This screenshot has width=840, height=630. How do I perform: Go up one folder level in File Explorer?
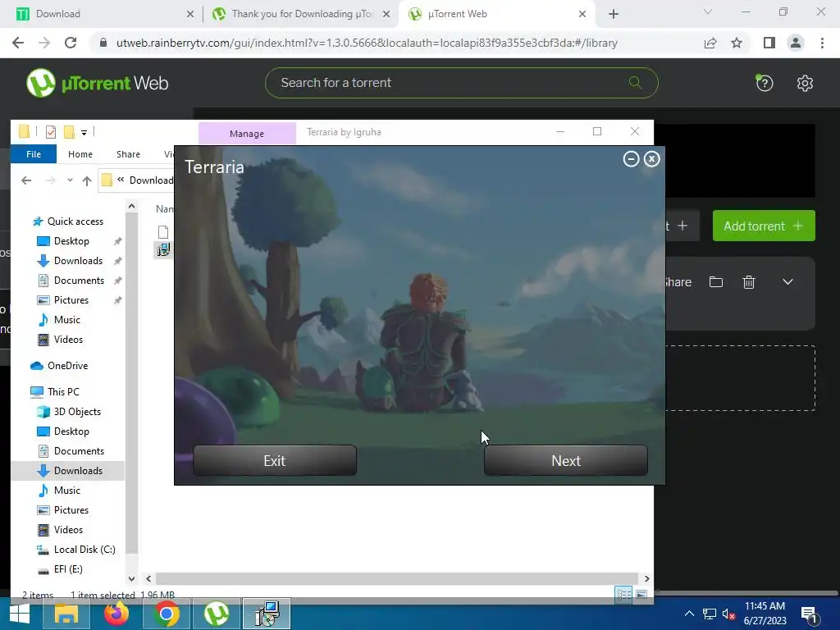point(87,180)
